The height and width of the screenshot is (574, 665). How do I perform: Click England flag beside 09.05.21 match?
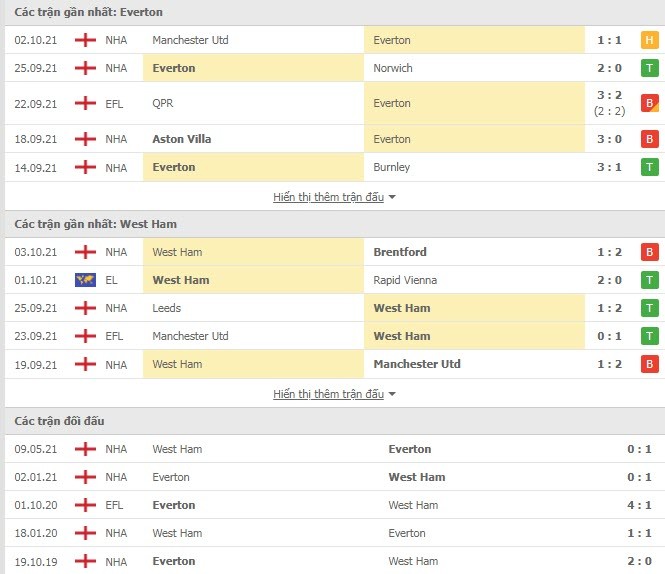85,449
